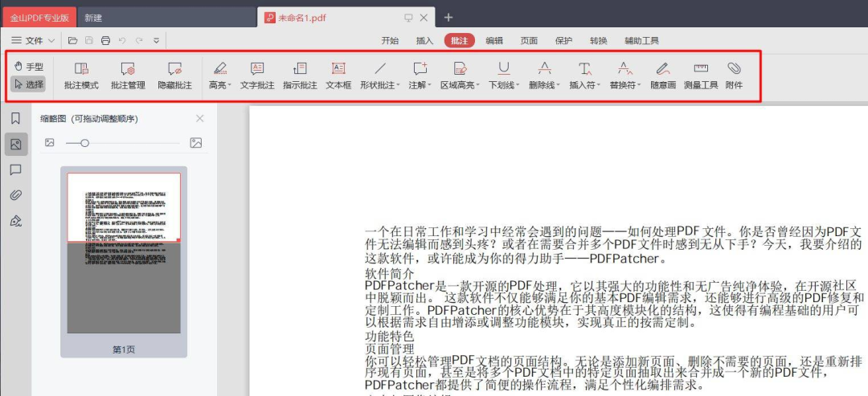868x396 pixels.
Task: Close the 缩略图 thumbnail panel
Action: pyautogui.click(x=200, y=118)
